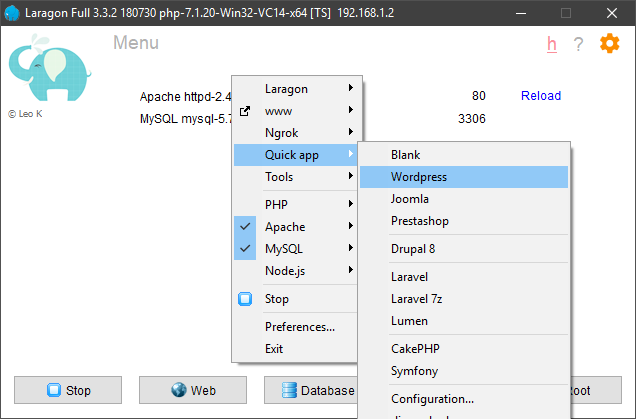The height and width of the screenshot is (419, 636).
Task: Click the Leo K copyright text
Action: 25,114
